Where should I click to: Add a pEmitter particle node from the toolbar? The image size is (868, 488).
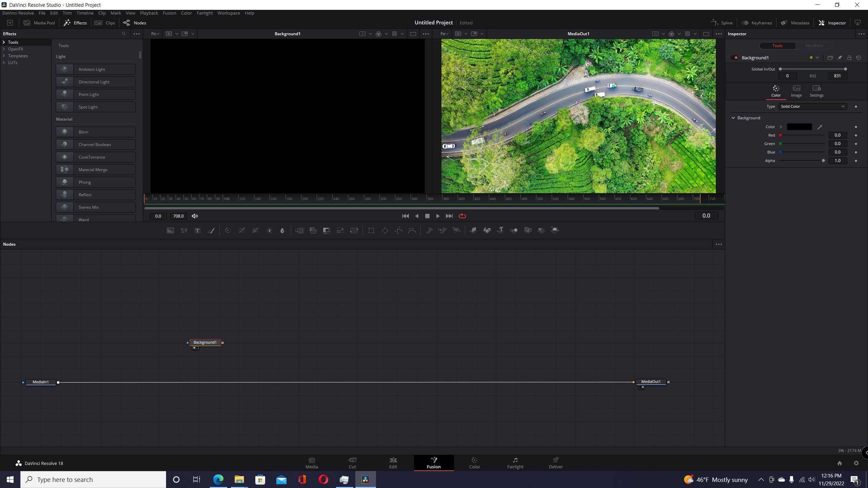coord(429,230)
